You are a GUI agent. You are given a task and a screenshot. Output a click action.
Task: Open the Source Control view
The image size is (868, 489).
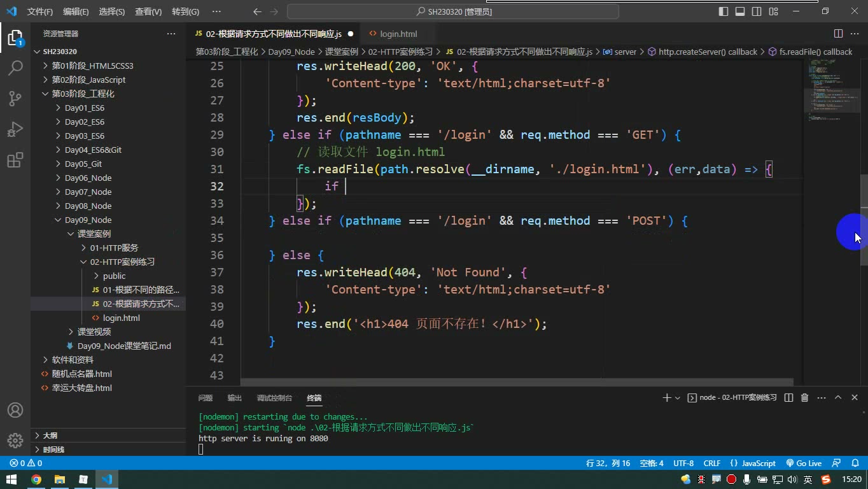pyautogui.click(x=15, y=98)
